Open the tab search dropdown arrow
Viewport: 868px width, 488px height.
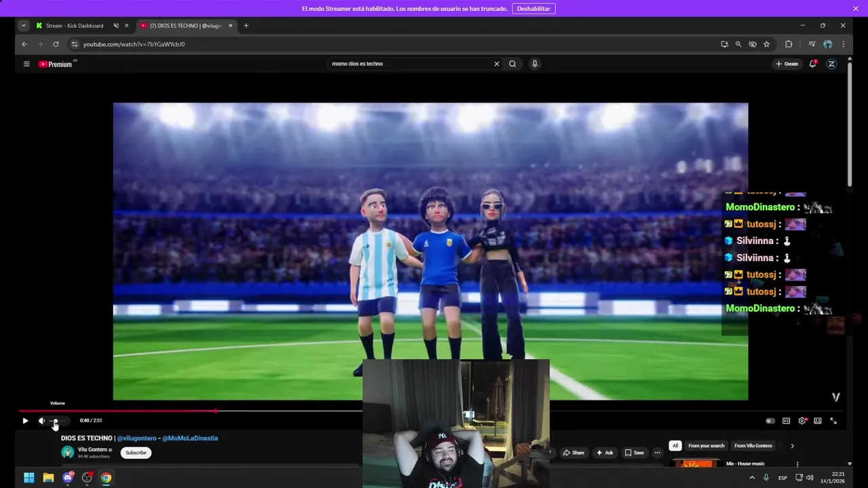tap(24, 26)
